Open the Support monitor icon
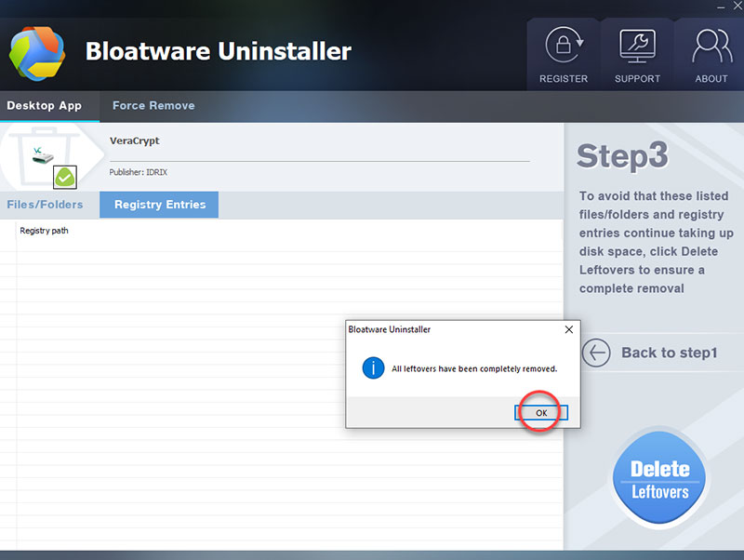The image size is (744, 560). click(x=637, y=46)
